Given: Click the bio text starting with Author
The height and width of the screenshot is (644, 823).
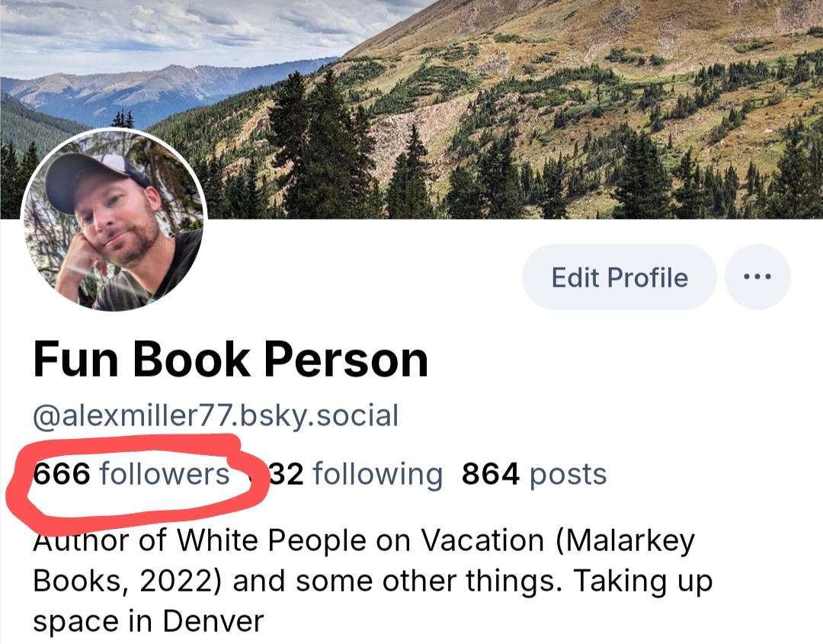Looking at the screenshot, I should coord(373,581).
